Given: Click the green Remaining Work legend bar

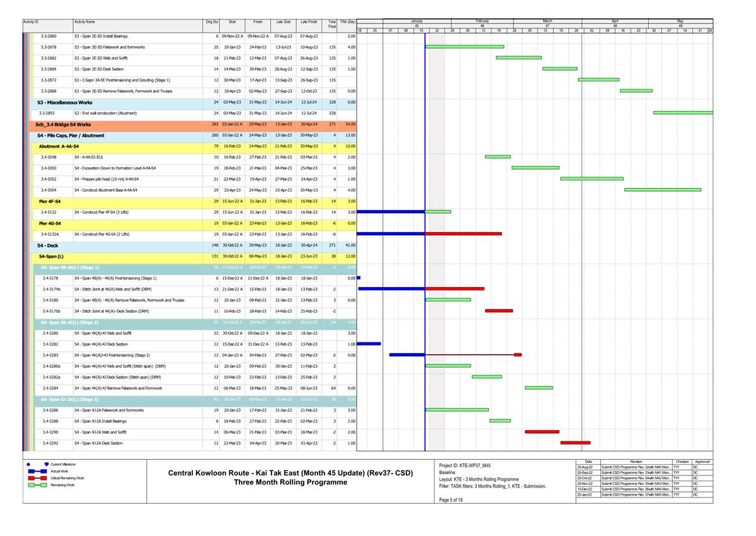Looking at the screenshot, I should pyautogui.click(x=35, y=485).
